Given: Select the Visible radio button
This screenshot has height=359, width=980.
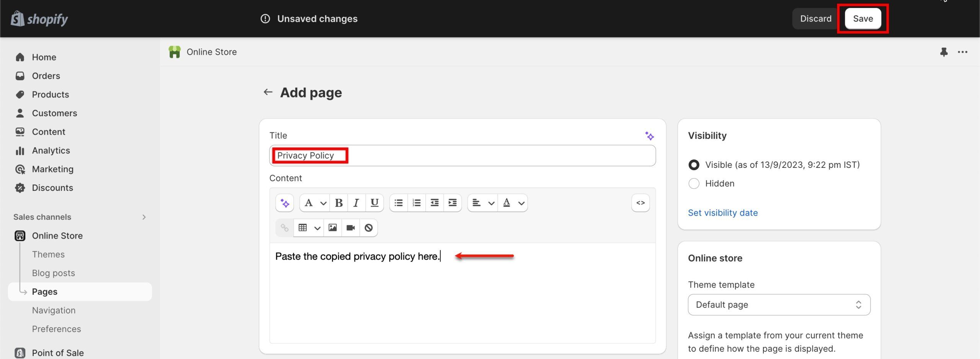Looking at the screenshot, I should click(x=694, y=165).
